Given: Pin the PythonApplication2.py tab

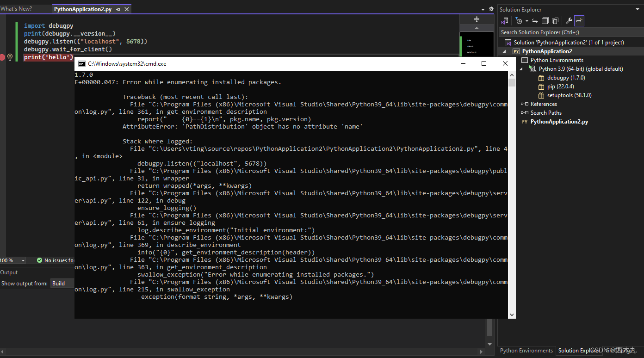Looking at the screenshot, I should pyautogui.click(x=118, y=9).
